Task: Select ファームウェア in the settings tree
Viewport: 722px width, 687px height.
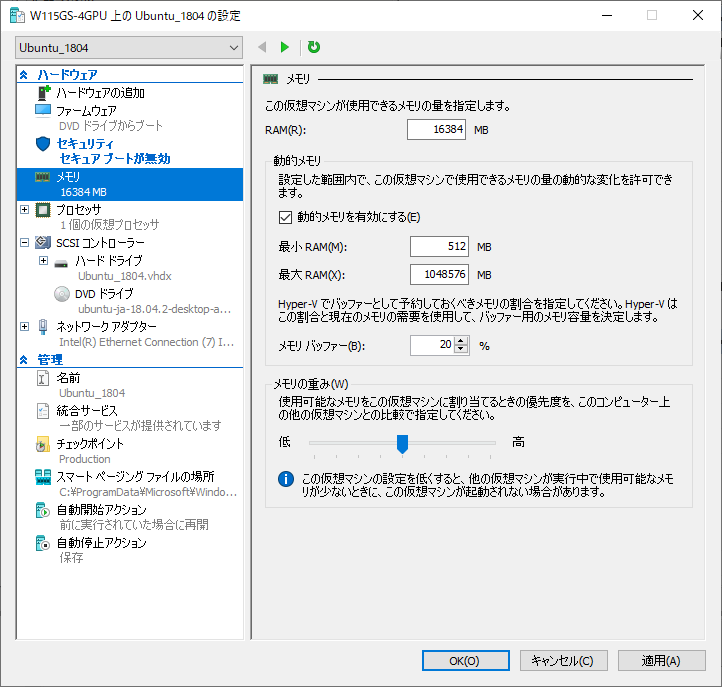Action: [x=86, y=111]
